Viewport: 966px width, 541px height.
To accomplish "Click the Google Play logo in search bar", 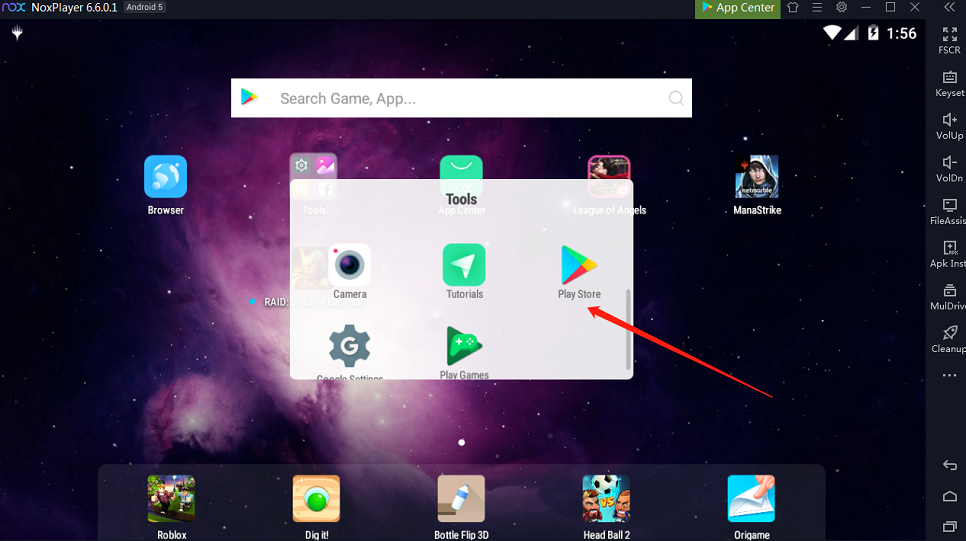I will click(249, 97).
